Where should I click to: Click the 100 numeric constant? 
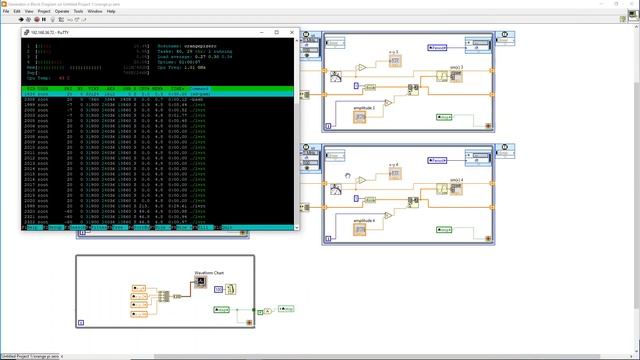(218, 289)
